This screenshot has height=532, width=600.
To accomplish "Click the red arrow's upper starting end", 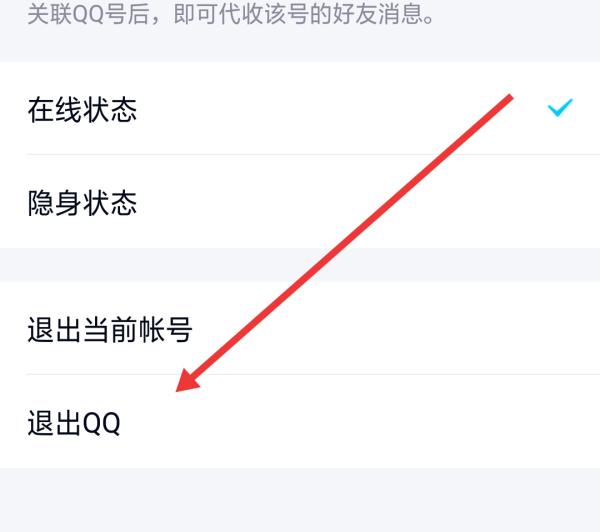I will point(510,97).
